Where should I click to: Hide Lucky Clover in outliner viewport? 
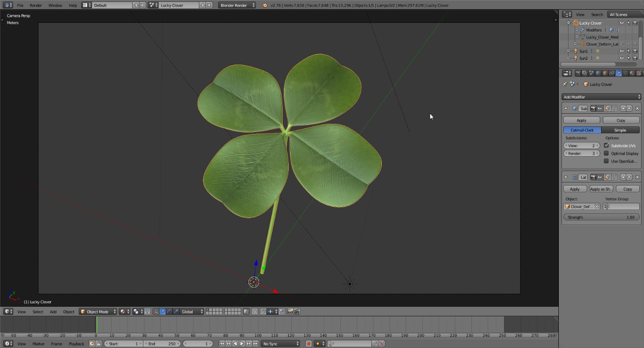pyautogui.click(x=622, y=23)
